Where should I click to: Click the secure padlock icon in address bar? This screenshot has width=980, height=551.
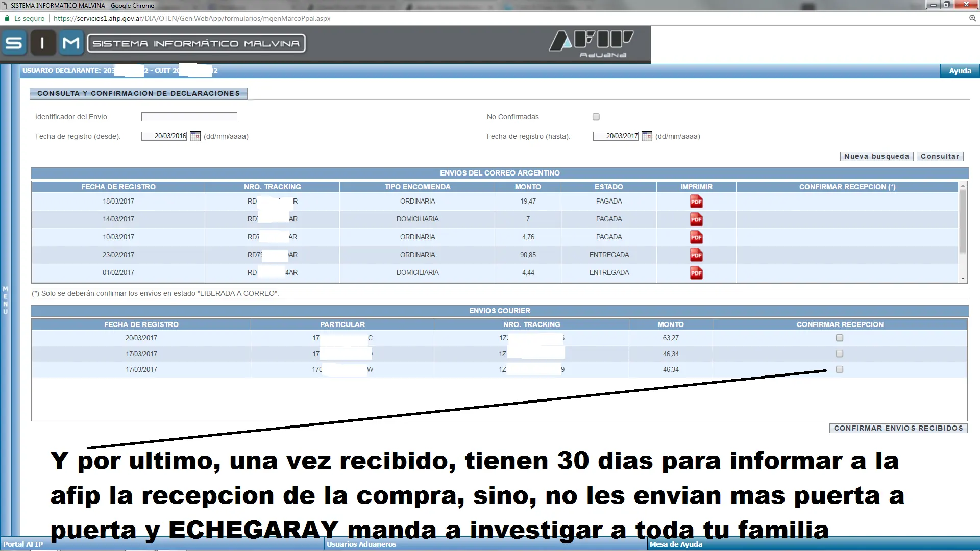[x=7, y=18]
